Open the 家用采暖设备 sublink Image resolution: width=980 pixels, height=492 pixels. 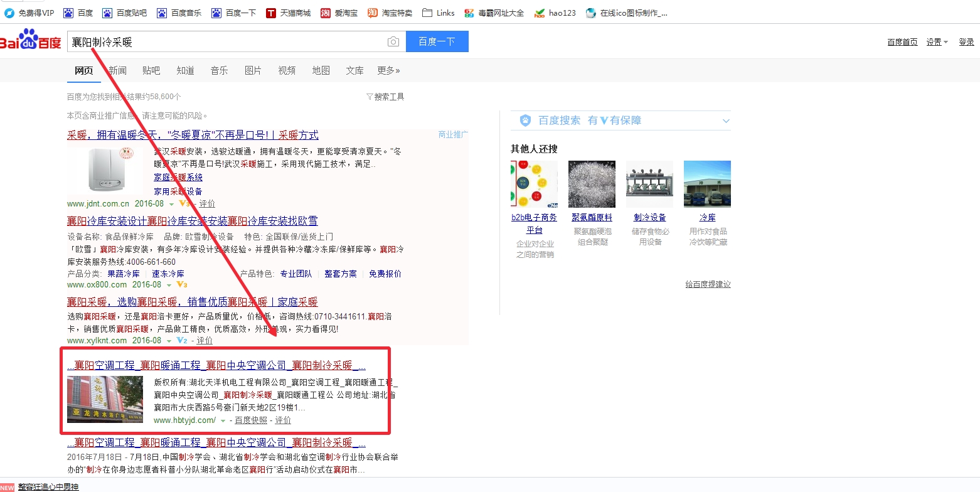(178, 191)
